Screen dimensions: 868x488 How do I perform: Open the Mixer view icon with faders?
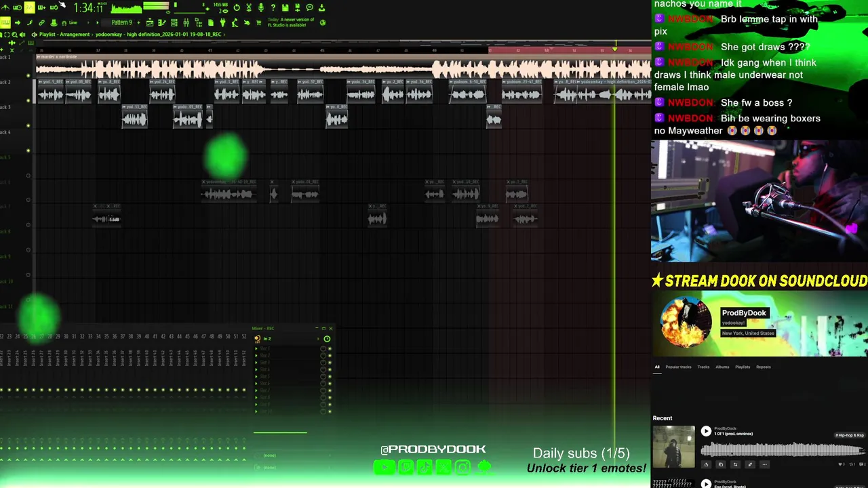186,22
